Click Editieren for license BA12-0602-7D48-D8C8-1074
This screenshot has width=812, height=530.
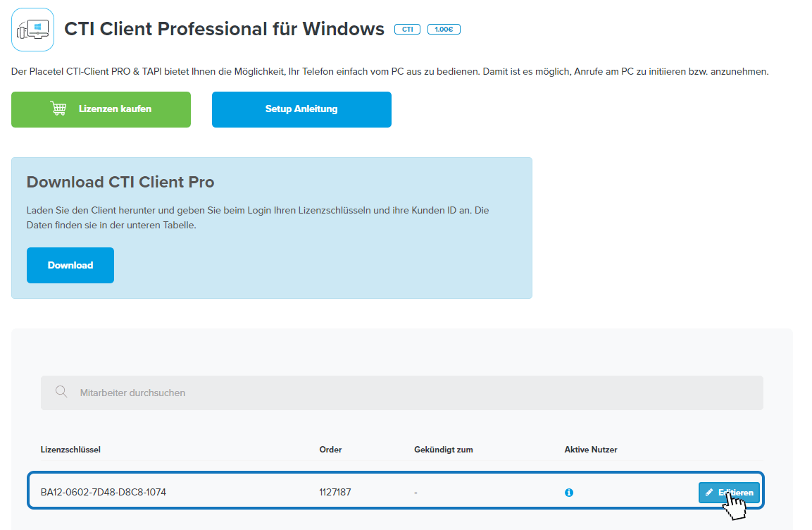coord(729,493)
